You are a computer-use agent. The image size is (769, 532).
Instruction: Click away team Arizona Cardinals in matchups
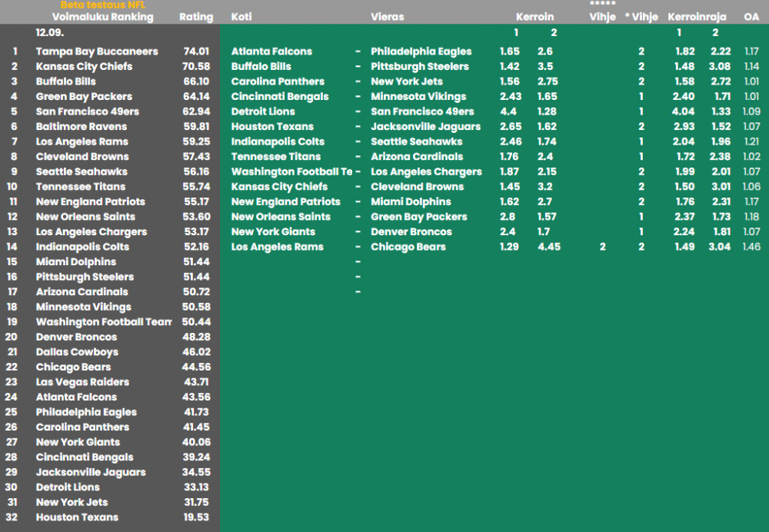point(417,156)
